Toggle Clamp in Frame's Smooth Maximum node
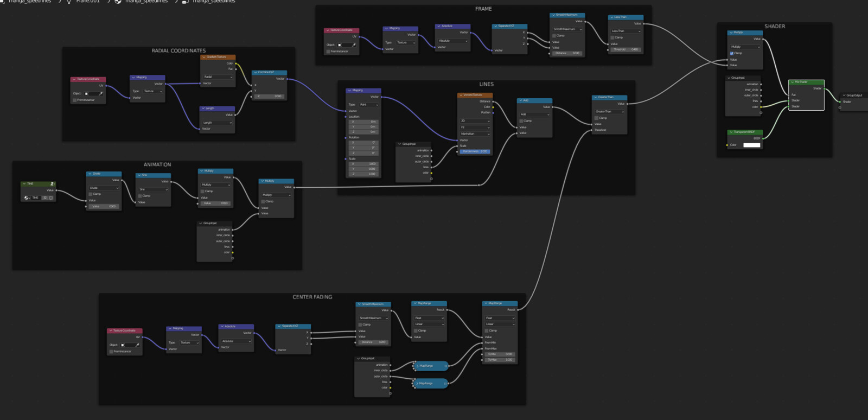 (554, 35)
